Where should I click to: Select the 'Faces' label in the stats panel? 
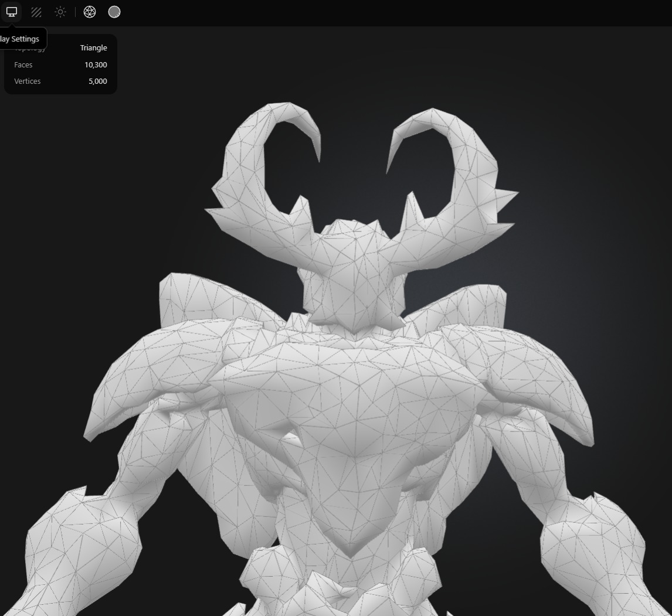(x=23, y=64)
